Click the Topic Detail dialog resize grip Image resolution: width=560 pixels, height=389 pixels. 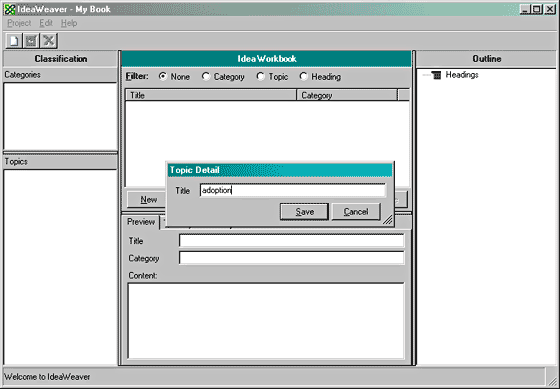[x=388, y=220]
